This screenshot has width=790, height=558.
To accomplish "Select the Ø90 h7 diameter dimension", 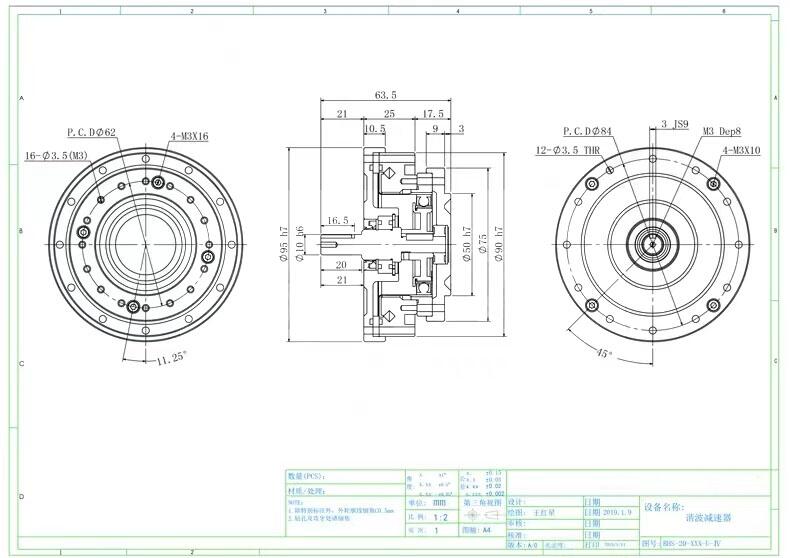I will [x=498, y=244].
